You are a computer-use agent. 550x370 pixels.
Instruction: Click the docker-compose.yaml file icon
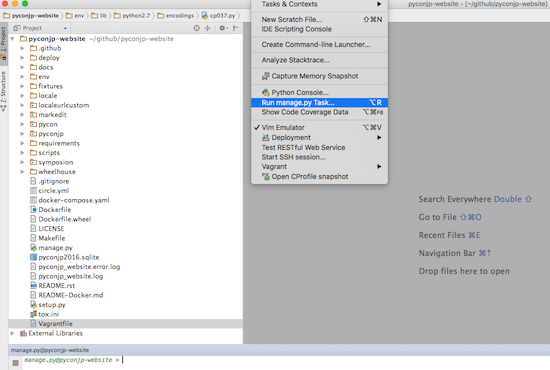click(x=33, y=200)
